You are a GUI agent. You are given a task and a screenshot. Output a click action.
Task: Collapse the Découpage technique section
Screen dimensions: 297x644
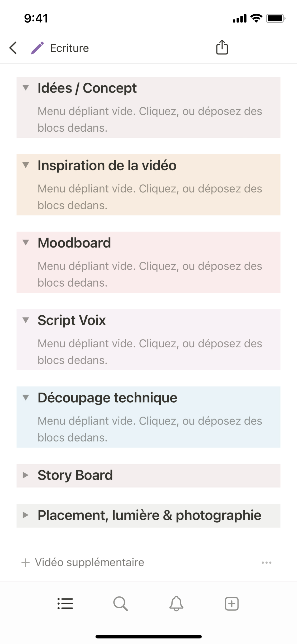[x=26, y=397]
